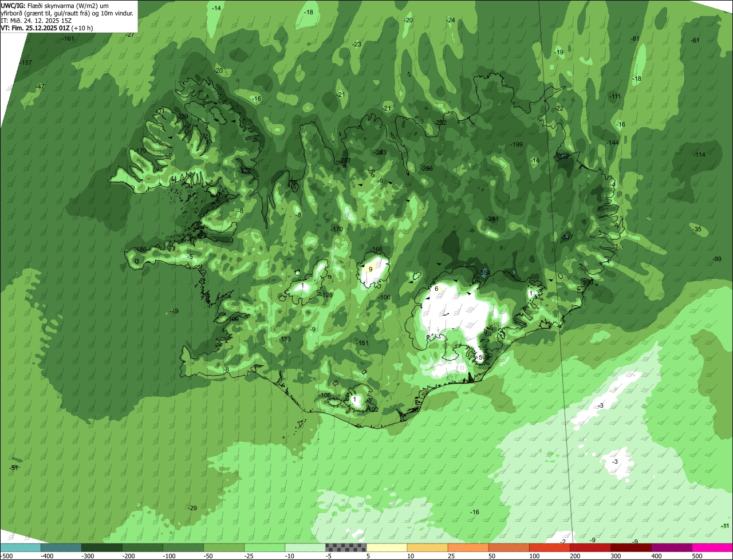Click the '-23' value on the map
The width and height of the screenshot is (733, 560).
tap(357, 44)
